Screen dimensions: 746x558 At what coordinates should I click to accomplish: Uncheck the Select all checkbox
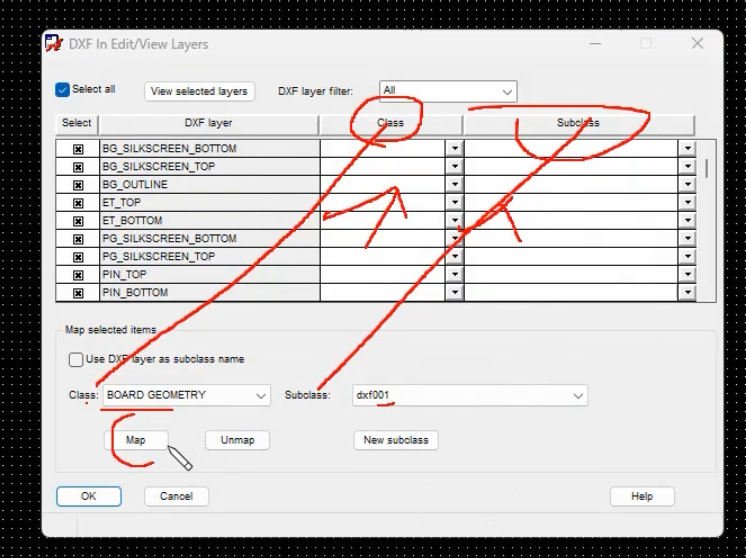(x=62, y=89)
